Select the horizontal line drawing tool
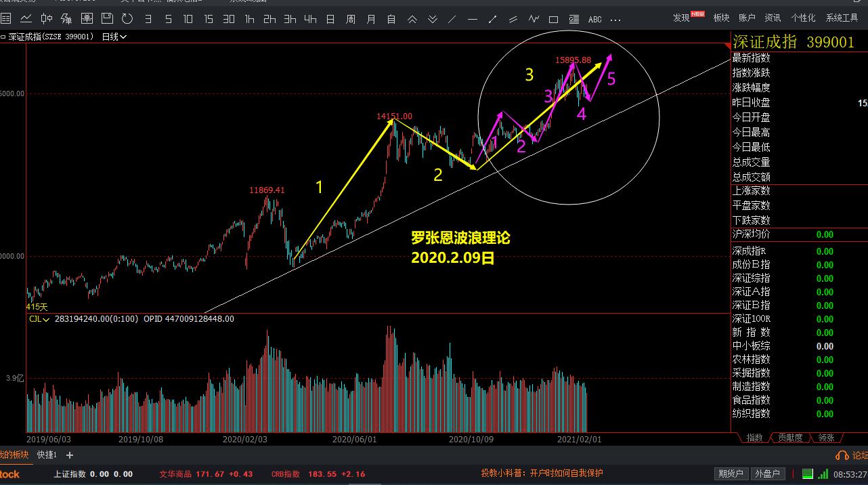The image size is (868, 485). 472,19
